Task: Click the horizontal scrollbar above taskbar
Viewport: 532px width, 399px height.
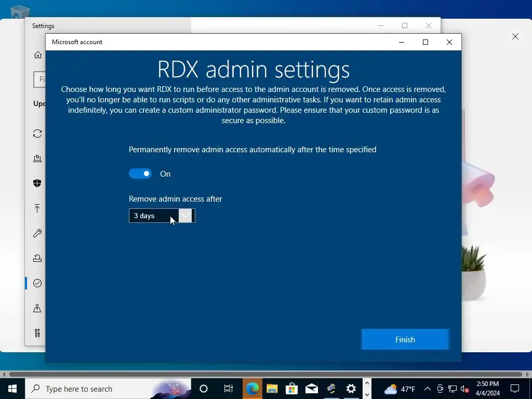Action: [x=265, y=374]
